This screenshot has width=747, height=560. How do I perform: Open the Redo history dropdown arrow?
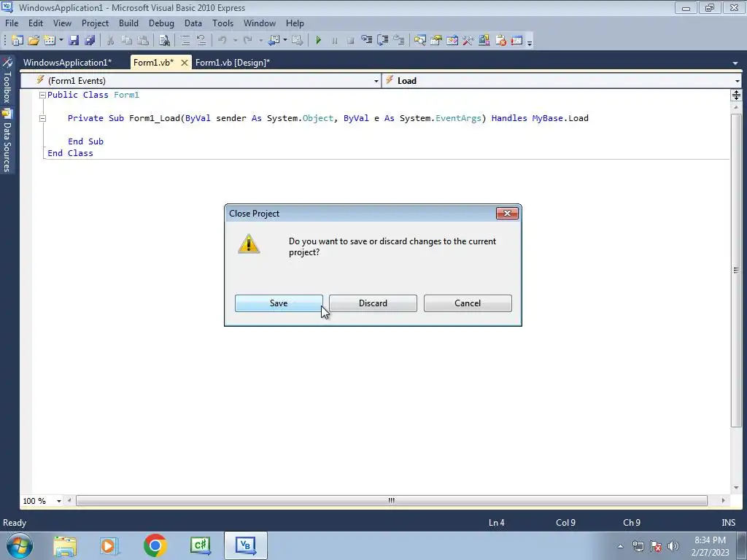coord(260,41)
